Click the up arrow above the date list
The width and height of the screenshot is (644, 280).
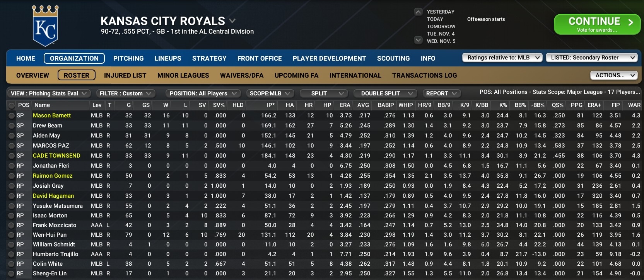tap(418, 12)
